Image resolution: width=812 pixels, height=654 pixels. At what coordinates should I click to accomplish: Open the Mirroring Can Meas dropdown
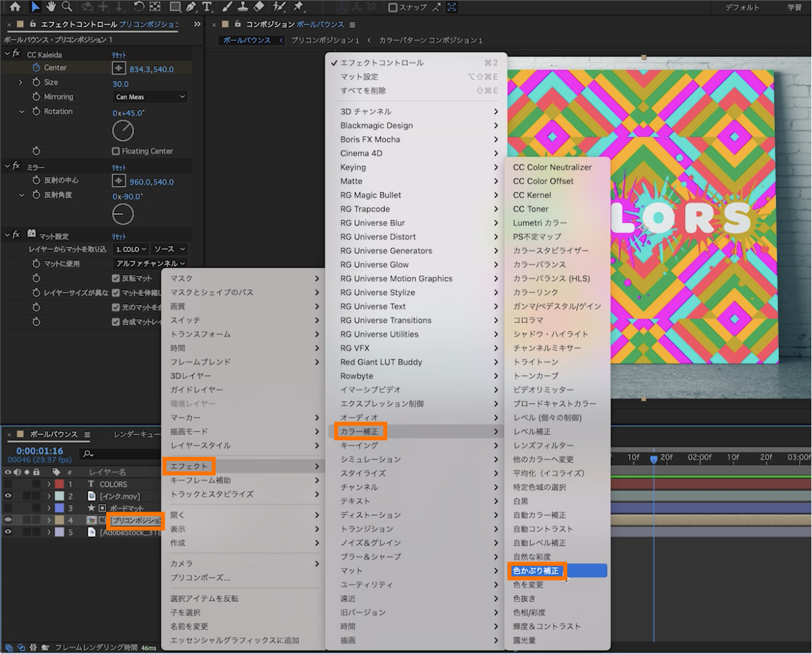[150, 97]
